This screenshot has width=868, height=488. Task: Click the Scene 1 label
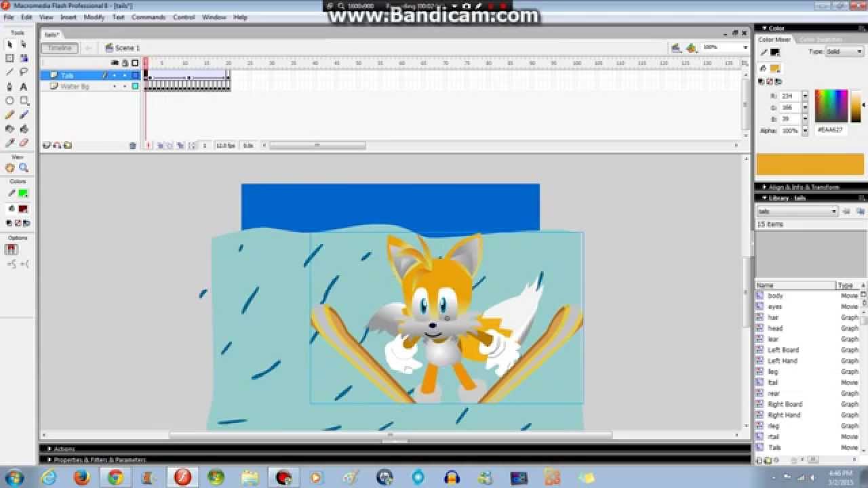click(x=127, y=48)
